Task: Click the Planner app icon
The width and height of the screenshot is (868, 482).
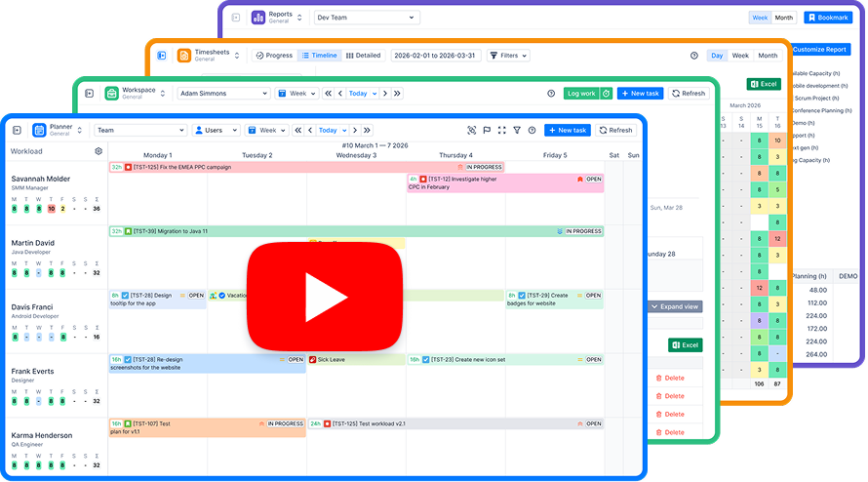Action: (39, 130)
